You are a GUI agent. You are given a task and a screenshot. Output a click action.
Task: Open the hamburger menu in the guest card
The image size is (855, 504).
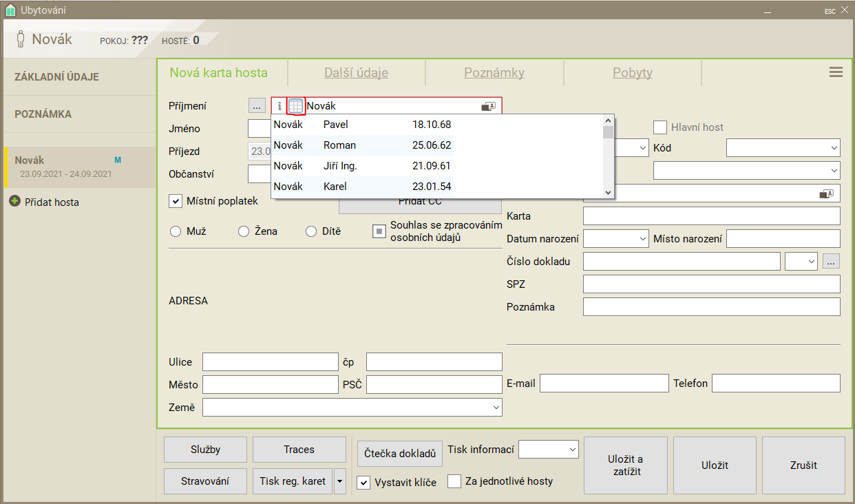(836, 72)
